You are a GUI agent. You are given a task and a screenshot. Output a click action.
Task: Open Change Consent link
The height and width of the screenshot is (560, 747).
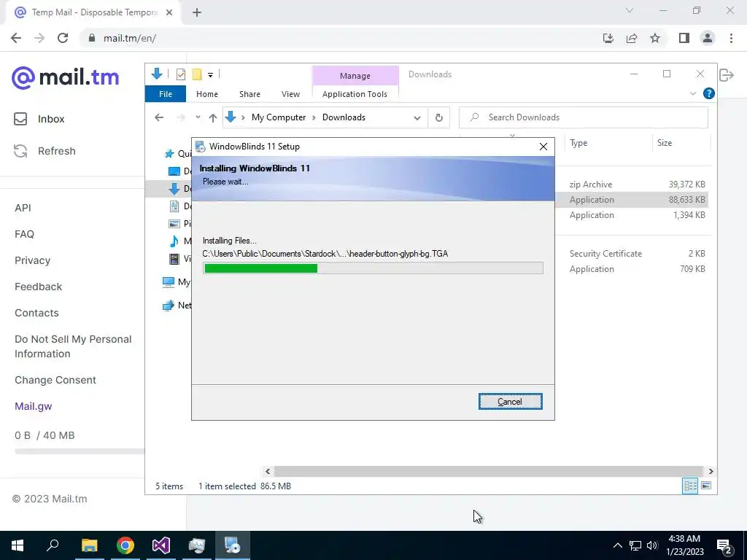(x=55, y=380)
